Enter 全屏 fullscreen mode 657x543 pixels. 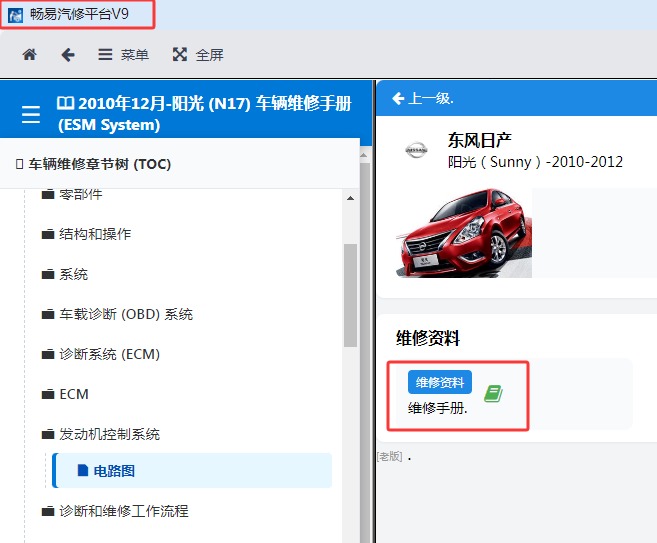click(x=198, y=55)
